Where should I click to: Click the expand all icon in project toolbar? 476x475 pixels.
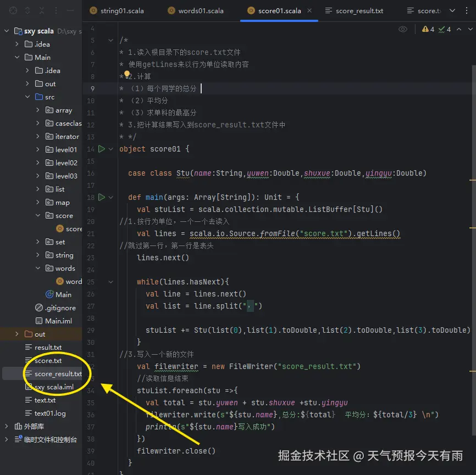(x=27, y=10)
